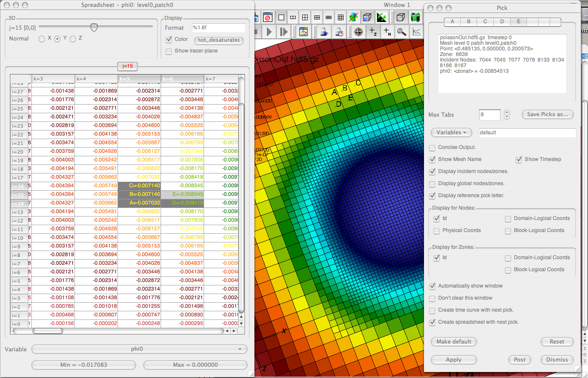Select the 2x2 window layout icon

tap(305, 18)
